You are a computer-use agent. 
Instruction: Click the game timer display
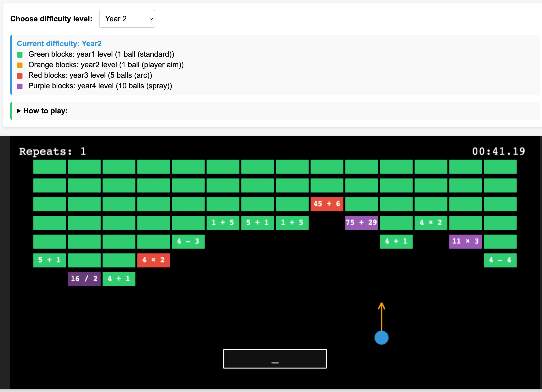point(498,152)
